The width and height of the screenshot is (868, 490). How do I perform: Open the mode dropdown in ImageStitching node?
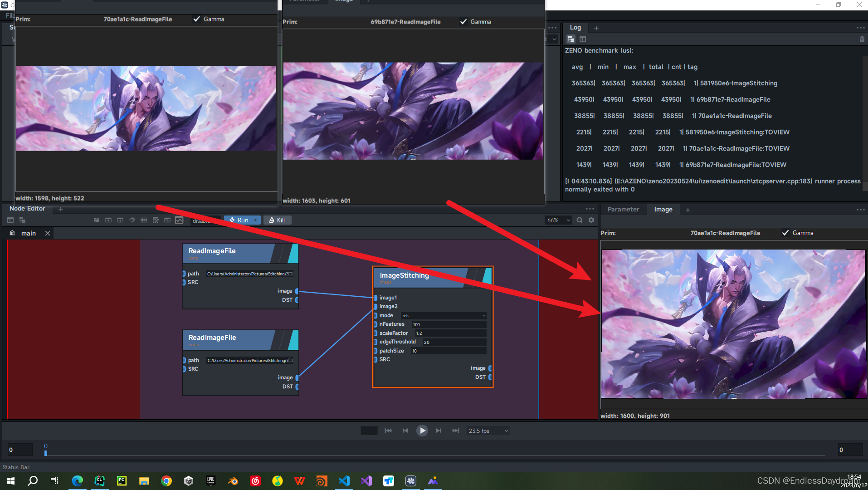(x=444, y=316)
